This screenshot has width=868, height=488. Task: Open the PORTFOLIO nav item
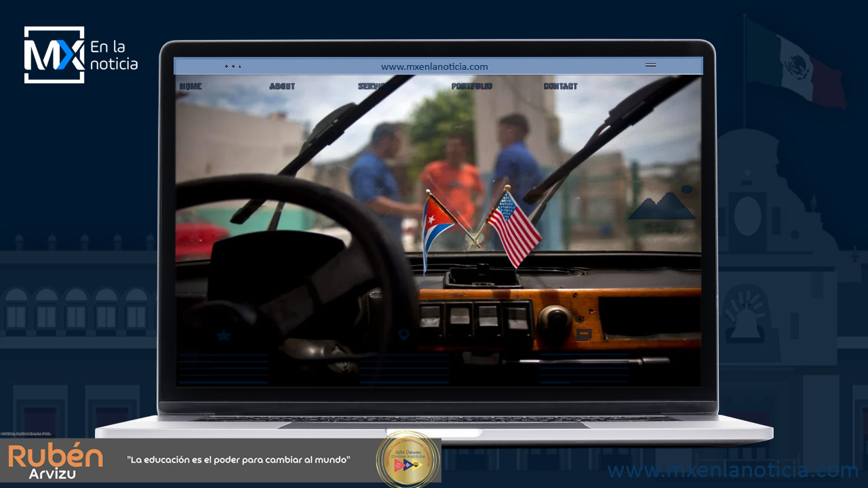pyautogui.click(x=472, y=86)
